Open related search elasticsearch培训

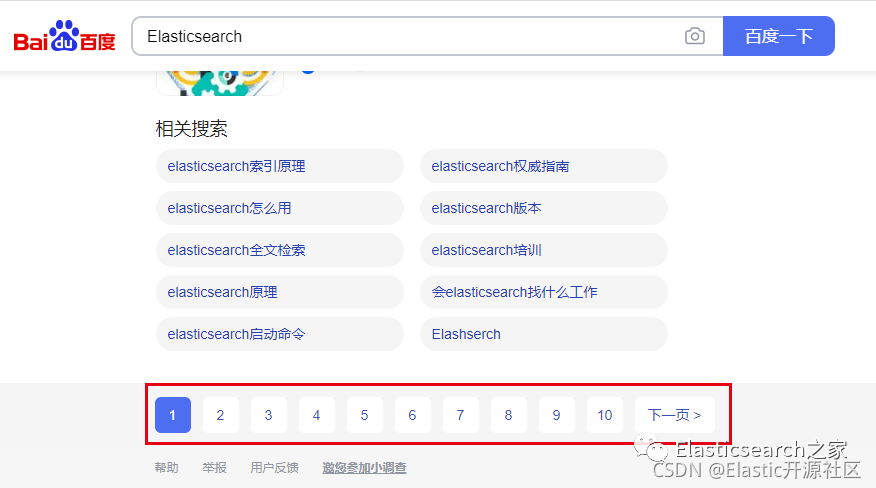click(544, 250)
